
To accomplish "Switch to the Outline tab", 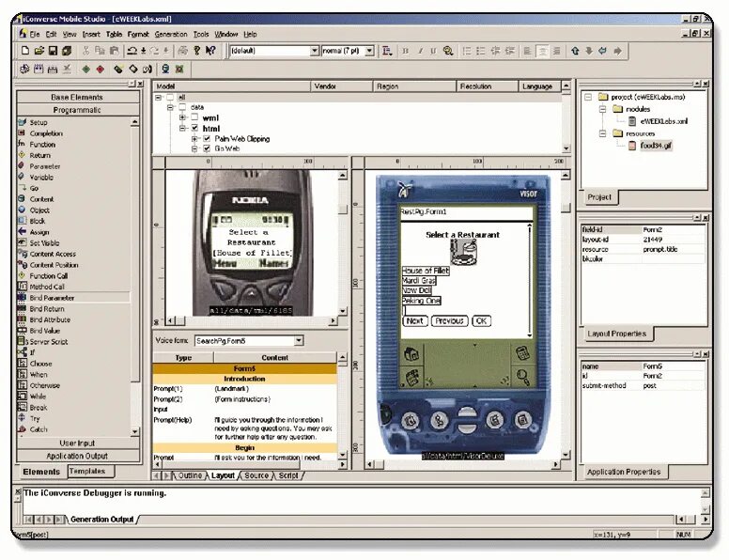I will coord(190,475).
